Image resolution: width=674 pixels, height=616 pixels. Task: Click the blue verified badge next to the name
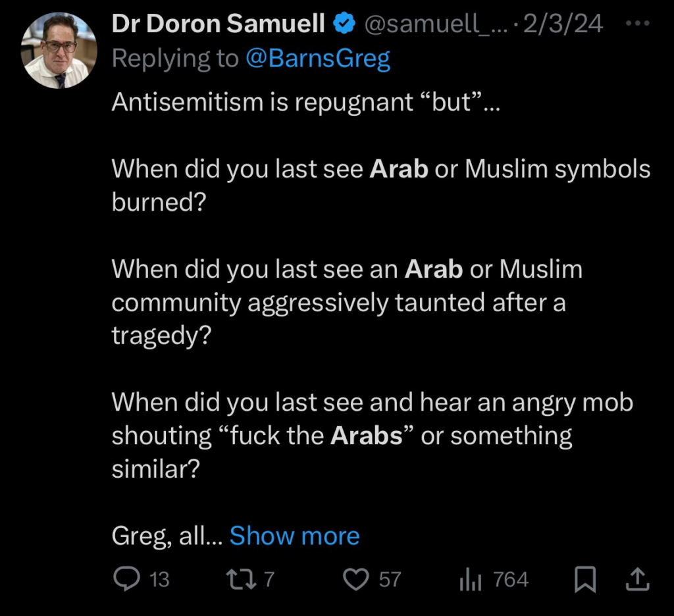(x=343, y=22)
